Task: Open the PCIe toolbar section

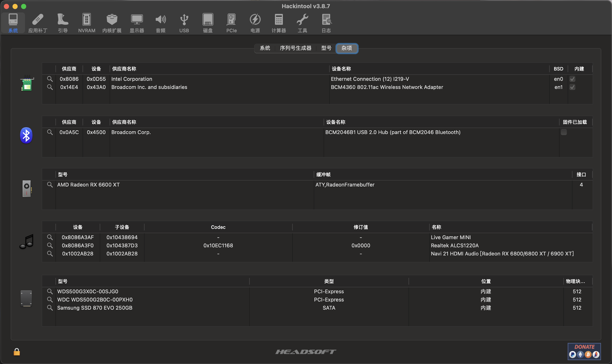Action: [x=231, y=23]
